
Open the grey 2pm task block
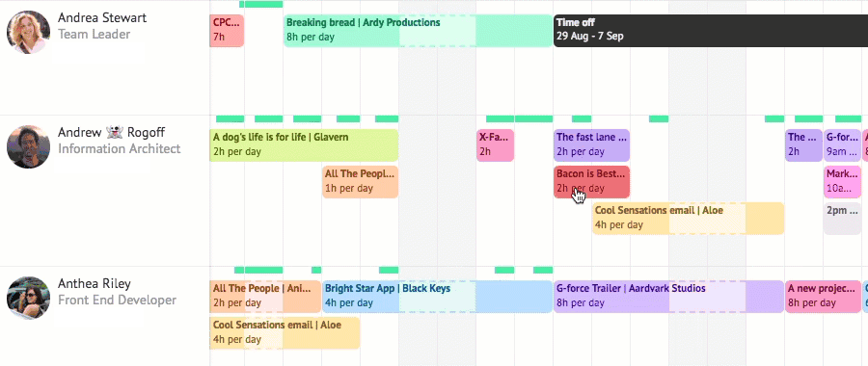coord(843,219)
